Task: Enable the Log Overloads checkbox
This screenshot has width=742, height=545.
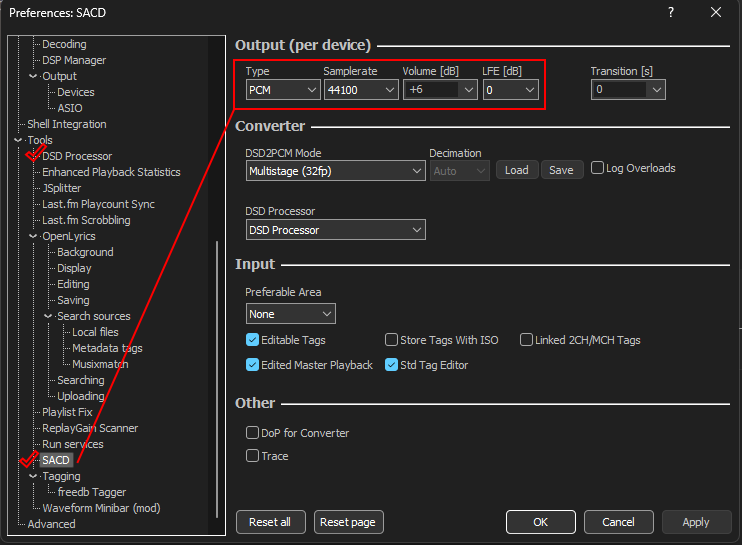Action: point(598,168)
